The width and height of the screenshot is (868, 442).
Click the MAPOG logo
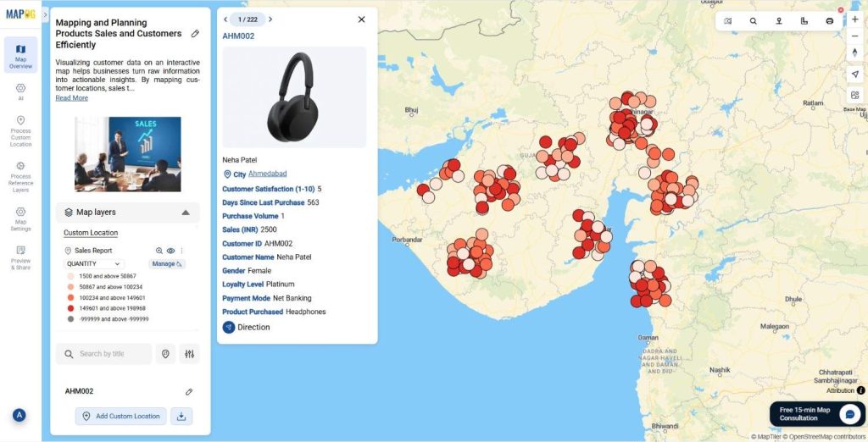[20, 14]
